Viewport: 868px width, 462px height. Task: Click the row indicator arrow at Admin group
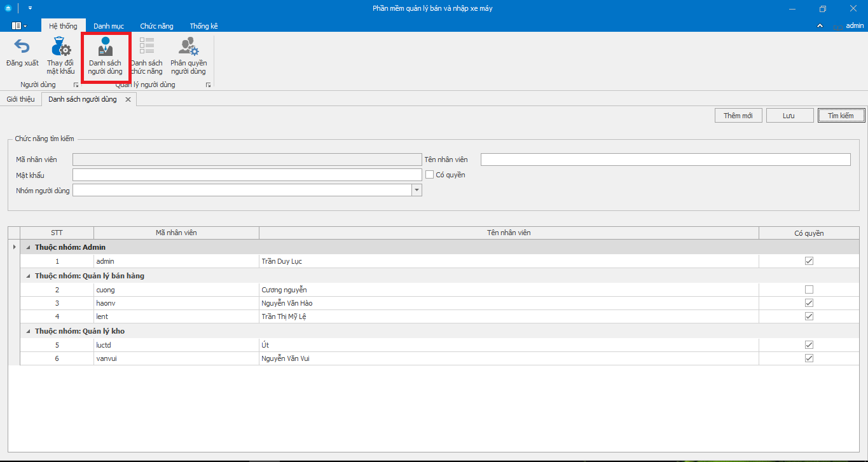pyautogui.click(x=14, y=247)
